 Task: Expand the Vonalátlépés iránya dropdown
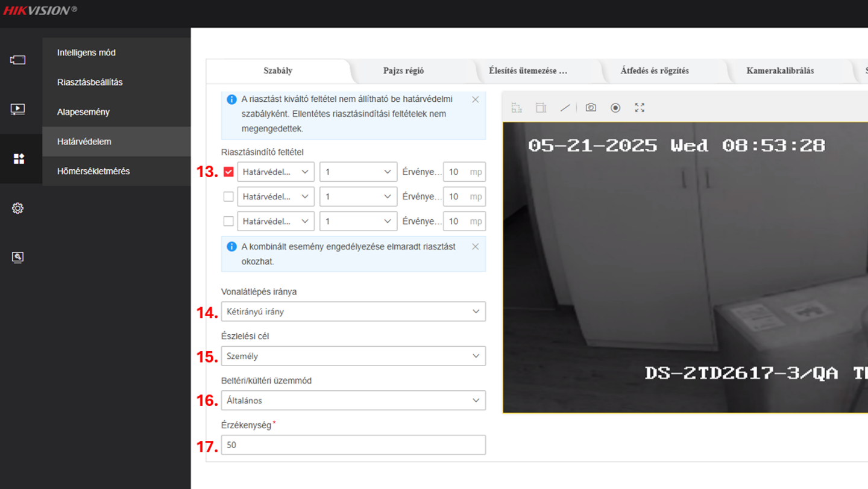(x=353, y=311)
